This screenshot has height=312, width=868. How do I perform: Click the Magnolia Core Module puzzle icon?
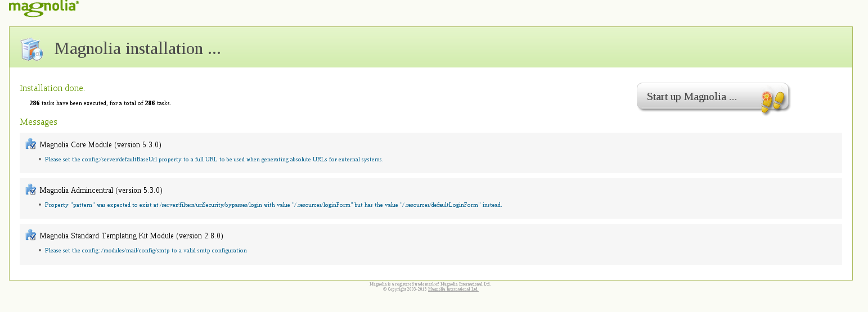coord(31,144)
